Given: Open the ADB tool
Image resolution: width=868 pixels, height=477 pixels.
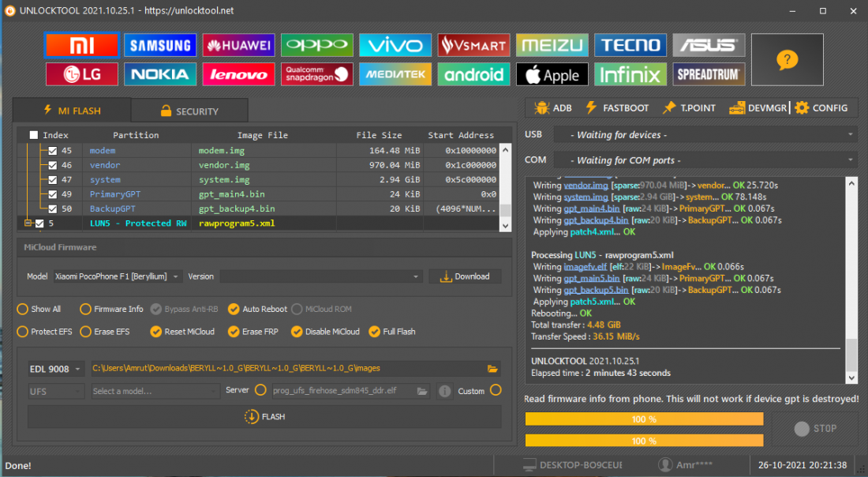Looking at the screenshot, I should [x=553, y=108].
